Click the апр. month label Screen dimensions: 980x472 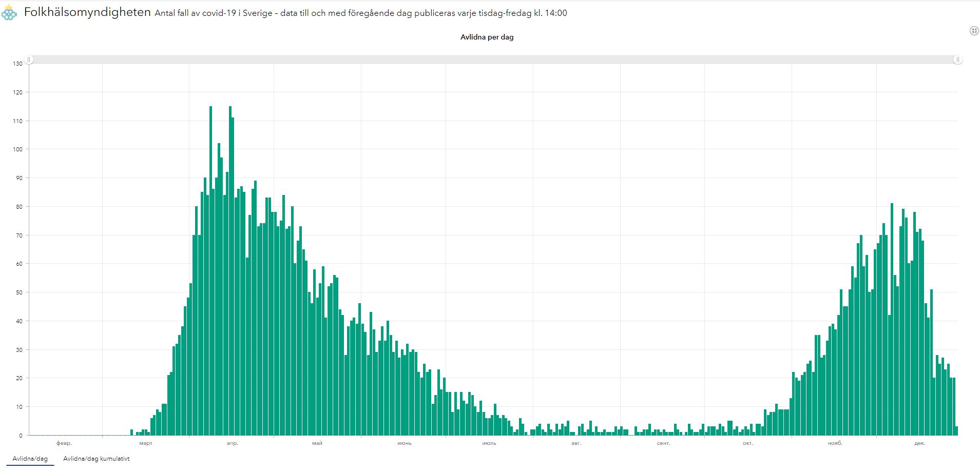(x=233, y=443)
